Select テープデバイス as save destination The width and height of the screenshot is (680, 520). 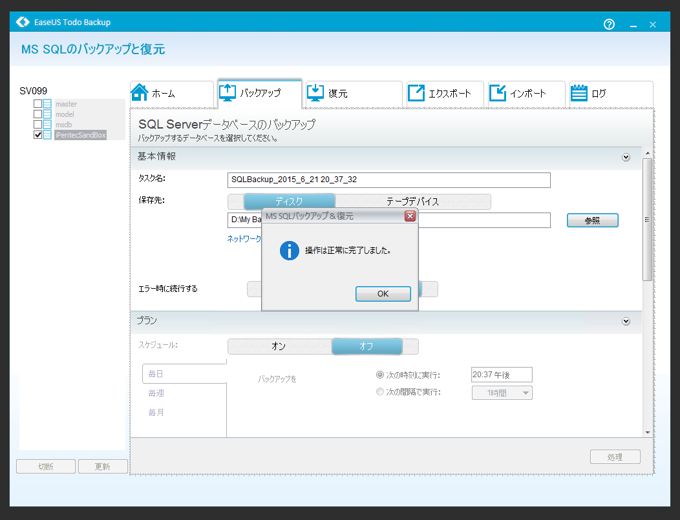(412, 202)
